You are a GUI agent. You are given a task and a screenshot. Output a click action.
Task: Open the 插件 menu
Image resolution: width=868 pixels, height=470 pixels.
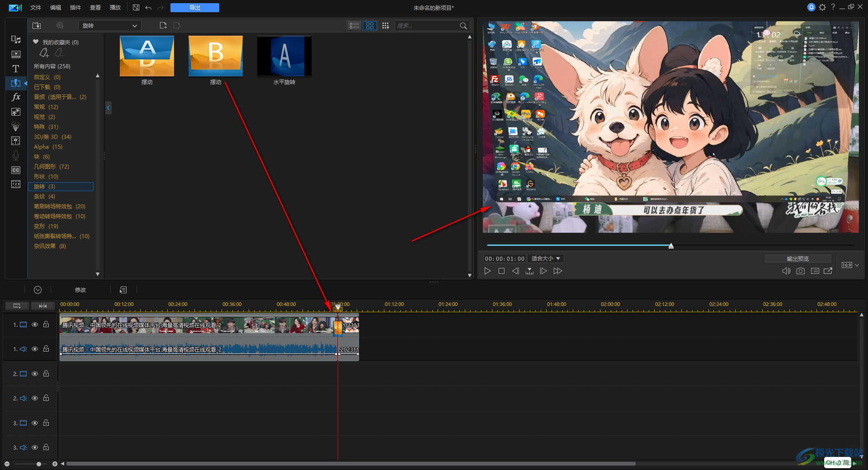75,8
